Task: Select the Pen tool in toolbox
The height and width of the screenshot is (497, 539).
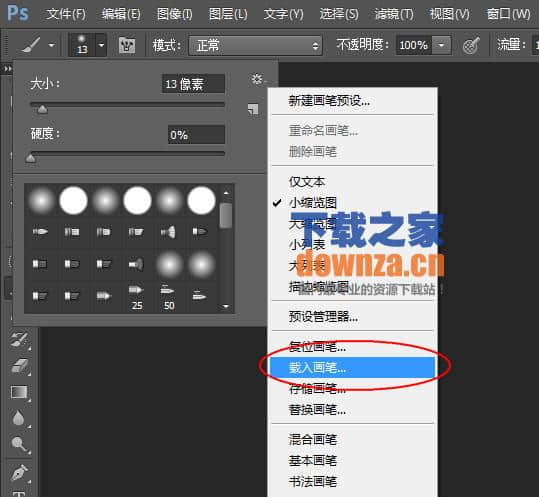Action: pyautogui.click(x=20, y=473)
